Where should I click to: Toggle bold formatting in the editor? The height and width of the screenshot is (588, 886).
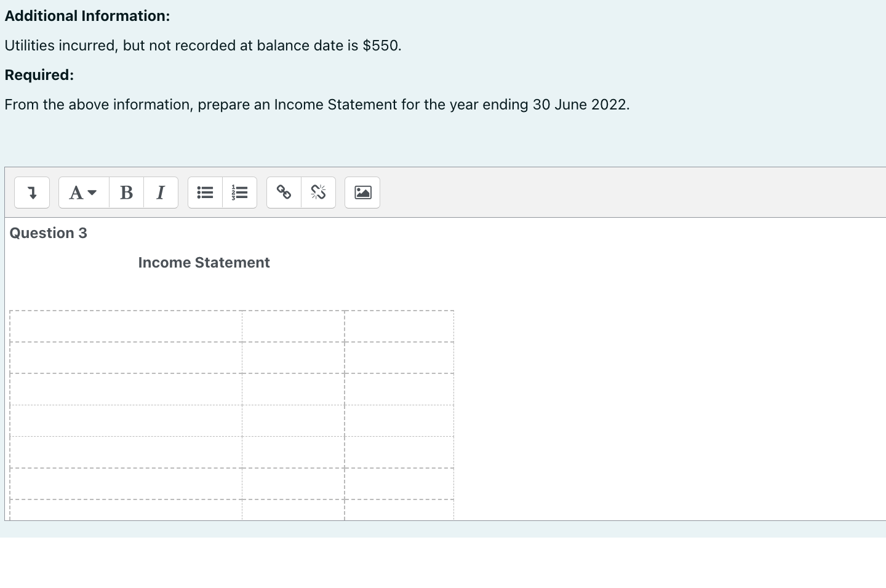(x=126, y=193)
